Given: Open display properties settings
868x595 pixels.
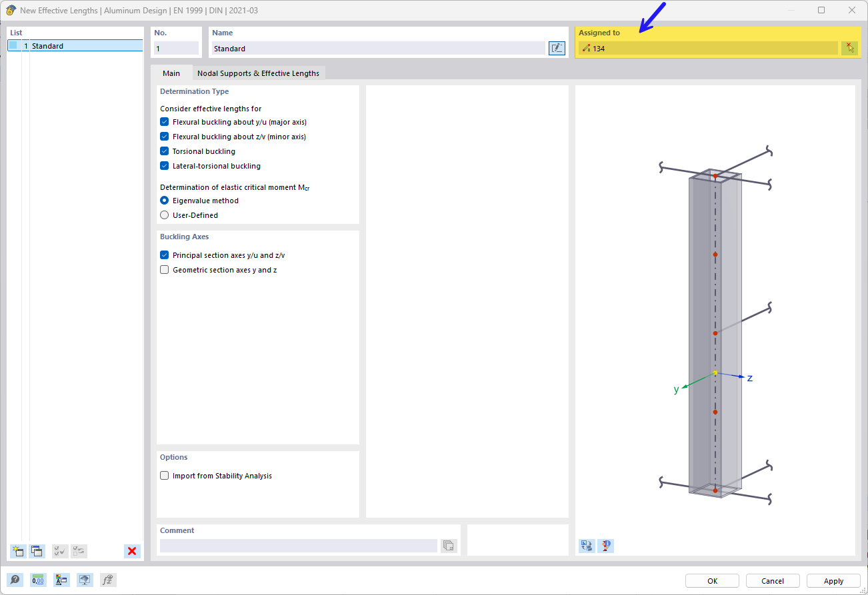Looking at the screenshot, I should pyautogui.click(x=85, y=580).
